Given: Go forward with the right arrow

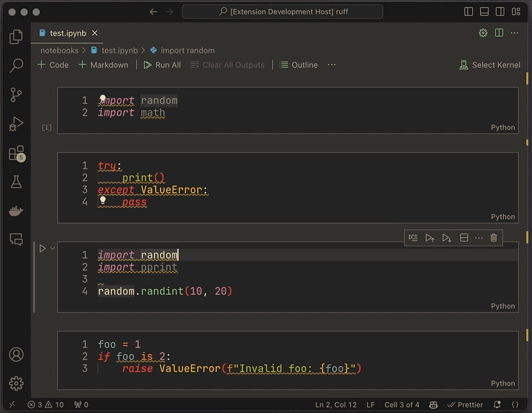Looking at the screenshot, I should click(x=169, y=12).
